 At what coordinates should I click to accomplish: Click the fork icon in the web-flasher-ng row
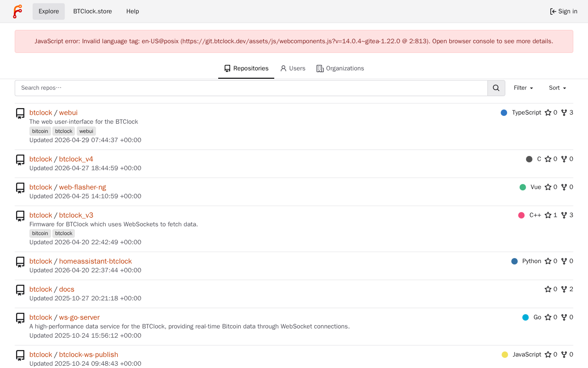pos(564,187)
